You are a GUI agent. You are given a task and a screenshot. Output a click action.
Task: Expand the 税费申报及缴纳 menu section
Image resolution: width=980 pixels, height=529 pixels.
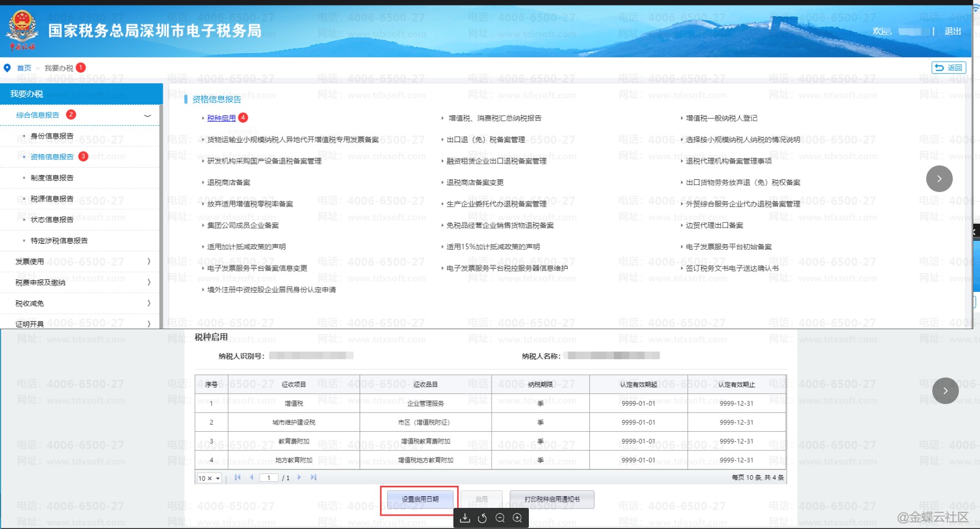(x=149, y=283)
